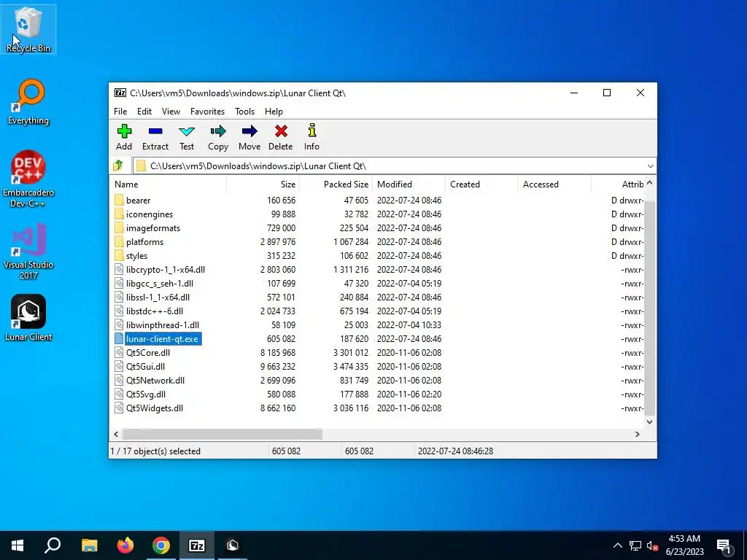
Task: Open the Help menu
Action: [274, 112]
